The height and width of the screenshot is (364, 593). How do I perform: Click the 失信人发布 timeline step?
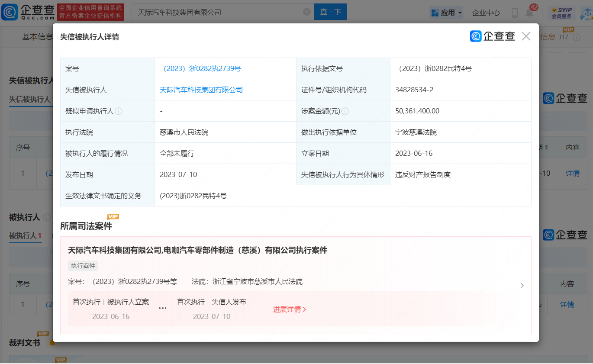(229, 302)
